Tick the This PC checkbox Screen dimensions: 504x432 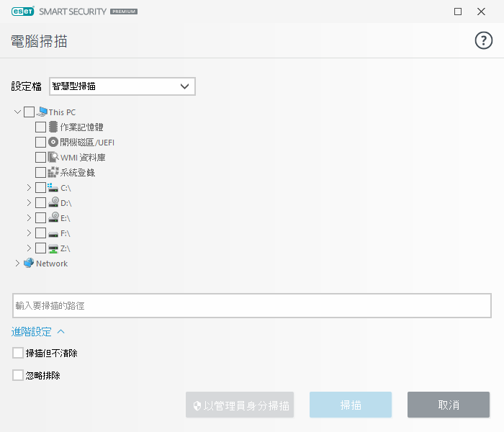[29, 112]
